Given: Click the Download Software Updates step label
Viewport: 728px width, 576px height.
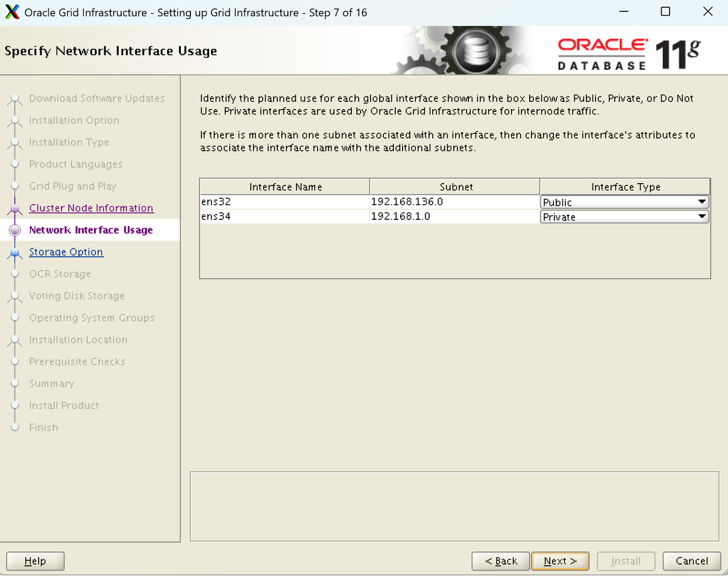Looking at the screenshot, I should click(97, 98).
